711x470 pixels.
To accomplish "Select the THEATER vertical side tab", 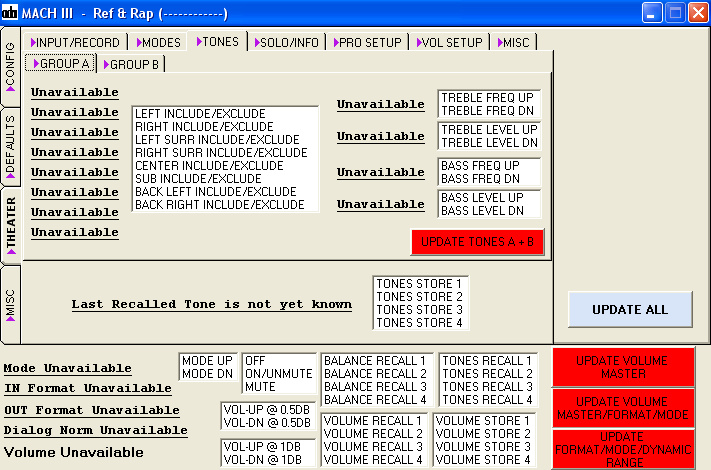I will pos(10,225).
